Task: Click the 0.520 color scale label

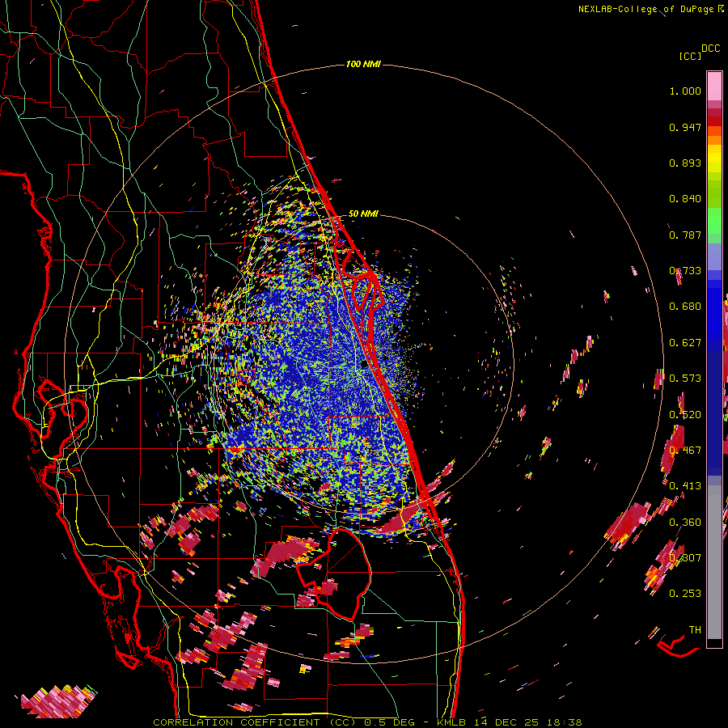Action: coord(685,415)
